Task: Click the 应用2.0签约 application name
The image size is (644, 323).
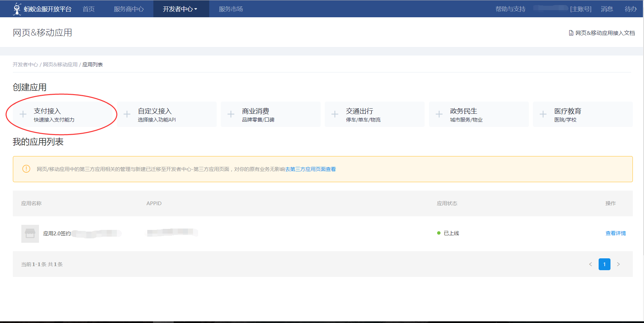Action: [x=57, y=233]
